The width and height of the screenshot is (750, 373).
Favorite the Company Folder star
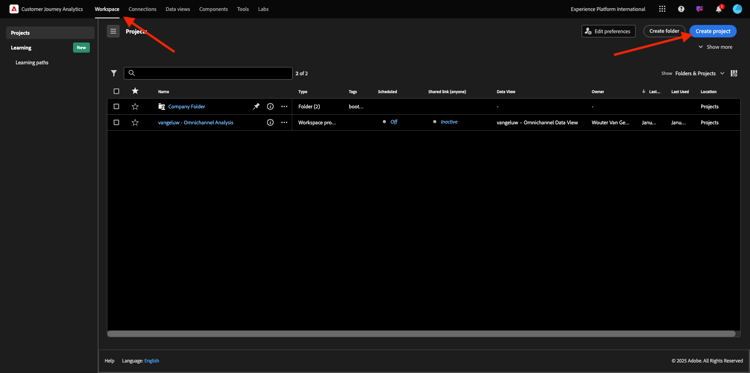tap(135, 107)
